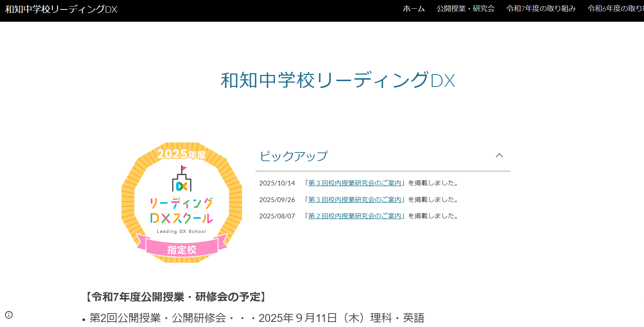The image size is (644, 327).
Task: Click the pink 指定校 ribbon on the badge
Action: pyautogui.click(x=182, y=249)
